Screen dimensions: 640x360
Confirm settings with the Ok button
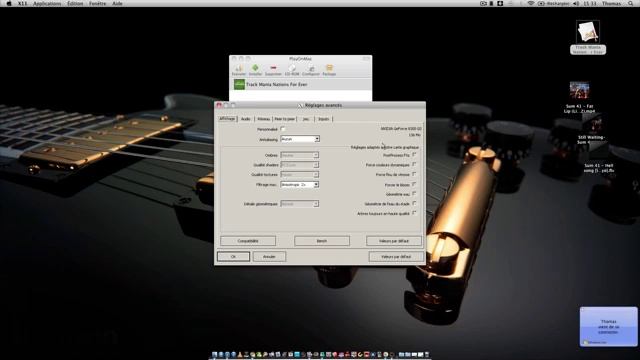(x=233, y=257)
